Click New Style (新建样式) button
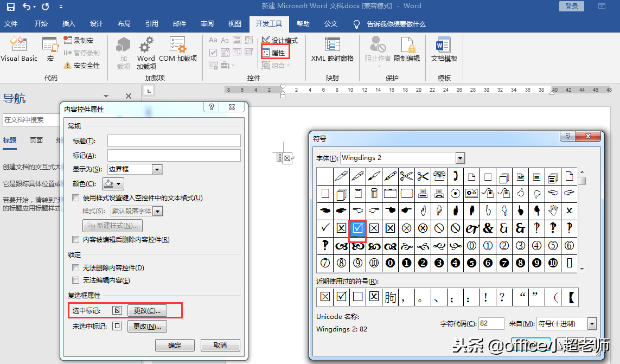The image size is (620, 364). pyautogui.click(x=113, y=226)
